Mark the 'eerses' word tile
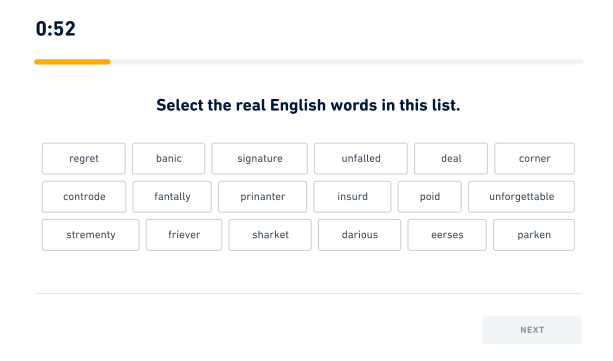 (x=447, y=235)
